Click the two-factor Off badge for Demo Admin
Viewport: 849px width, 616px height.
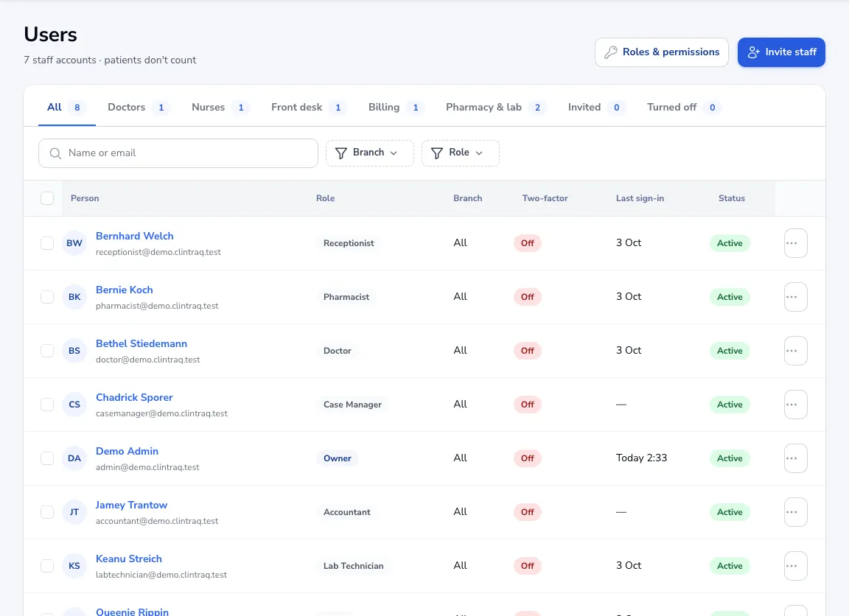528,458
